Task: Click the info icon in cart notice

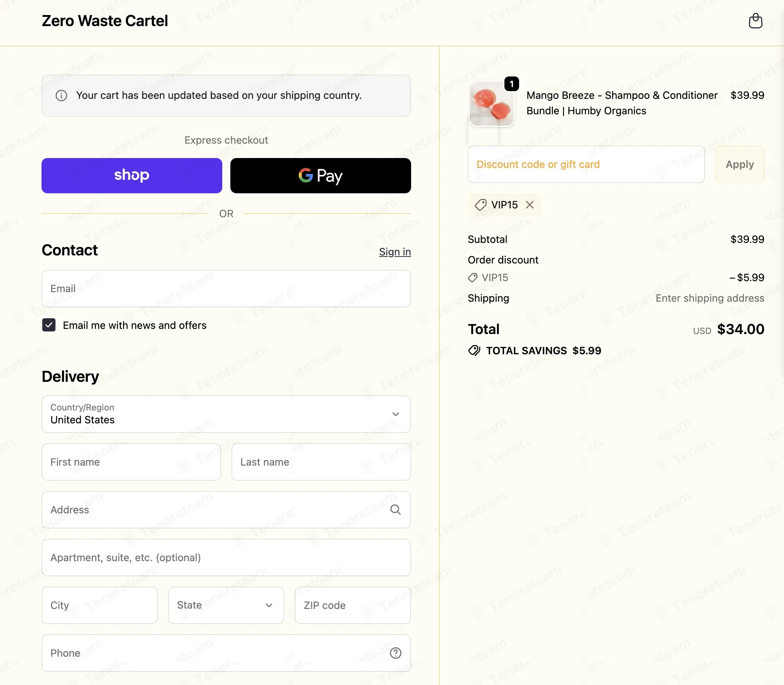Action: point(61,96)
